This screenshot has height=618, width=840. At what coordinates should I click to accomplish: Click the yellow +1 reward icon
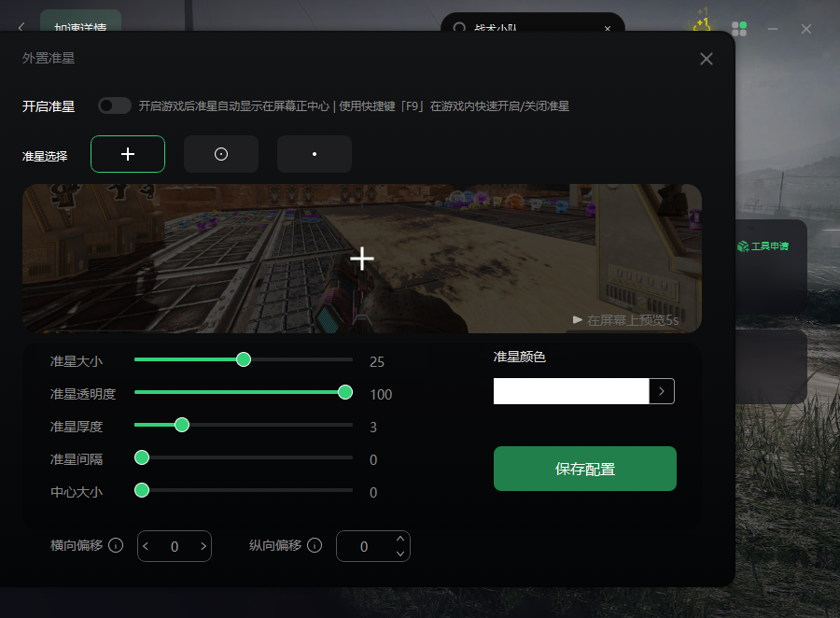pyautogui.click(x=702, y=22)
